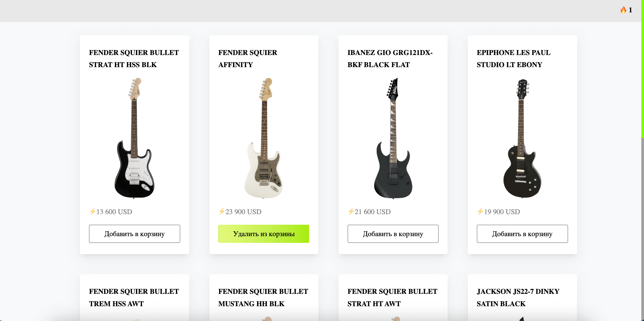
Task: Click lightning bolt icon beside 21 600 USD
Action: 351,211
